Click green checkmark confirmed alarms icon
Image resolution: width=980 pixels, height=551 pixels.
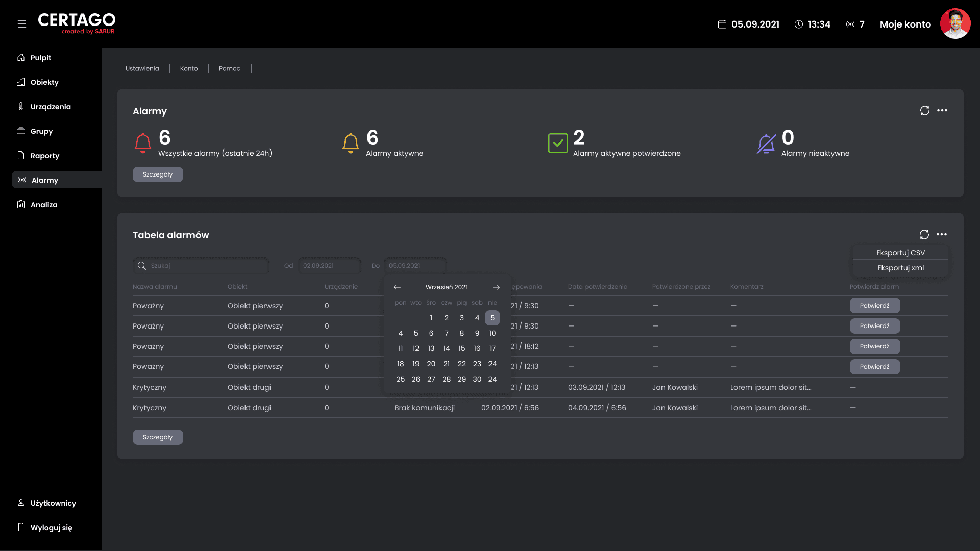click(558, 143)
